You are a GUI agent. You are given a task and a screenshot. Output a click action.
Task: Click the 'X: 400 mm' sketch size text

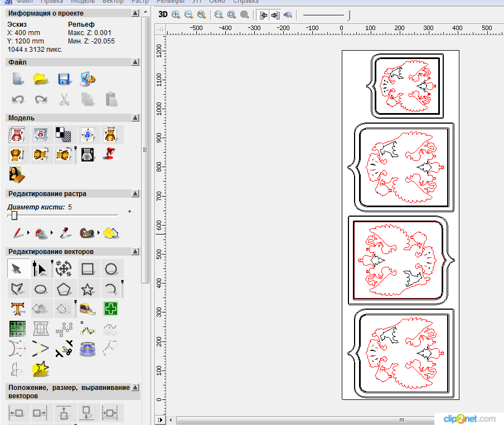tap(24, 33)
